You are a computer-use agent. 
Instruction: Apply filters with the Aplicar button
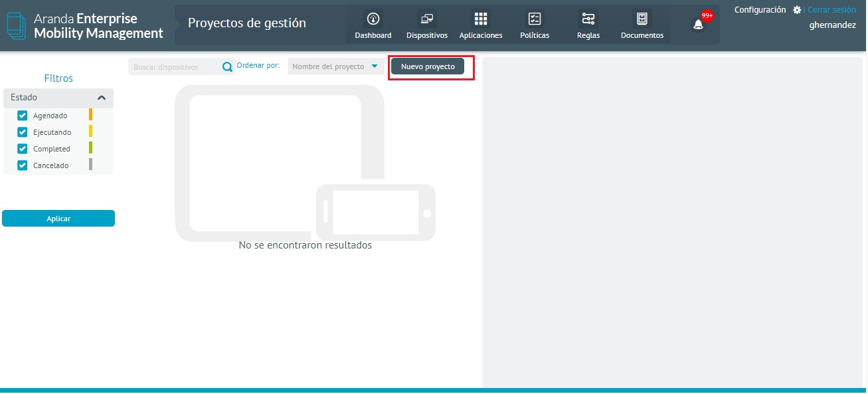(58, 218)
